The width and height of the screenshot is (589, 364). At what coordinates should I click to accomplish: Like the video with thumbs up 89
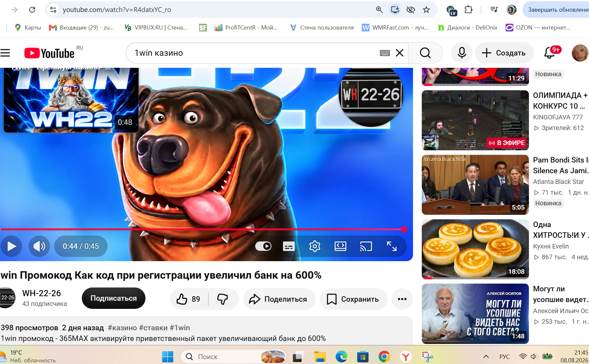(x=189, y=299)
